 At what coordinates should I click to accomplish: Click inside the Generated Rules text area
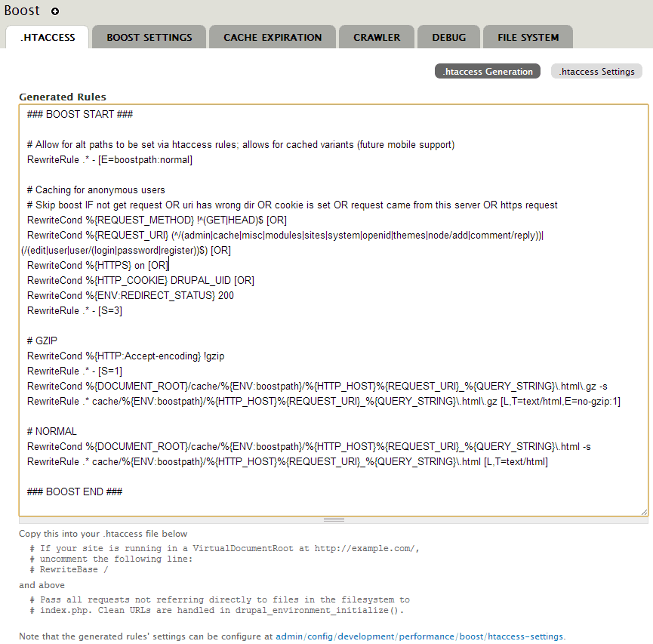(325, 302)
